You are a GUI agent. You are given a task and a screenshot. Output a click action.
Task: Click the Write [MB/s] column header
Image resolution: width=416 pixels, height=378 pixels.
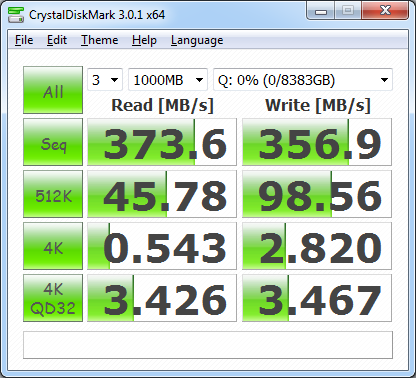coord(318,105)
